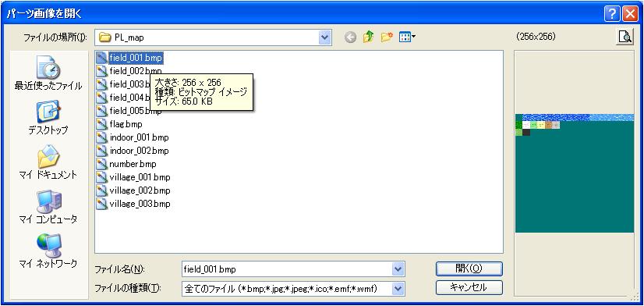
Task: Click the field_001 preview thumbnail image
Action: tap(575, 173)
